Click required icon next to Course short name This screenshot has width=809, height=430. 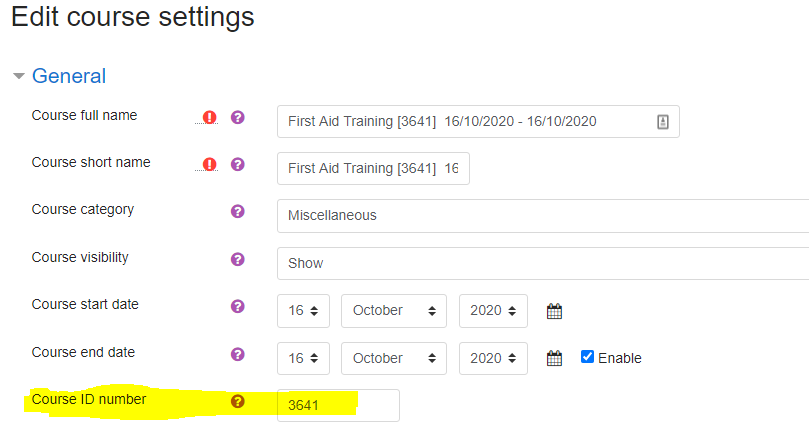point(209,165)
